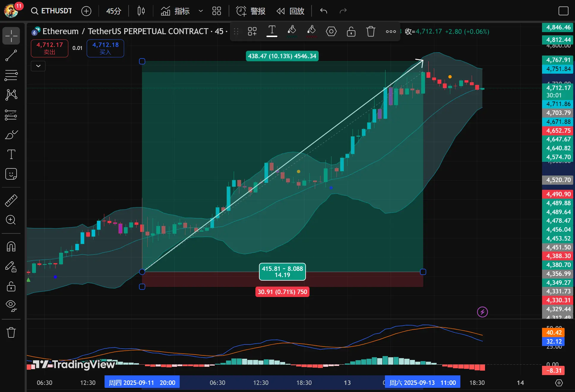Viewport: 575px width, 392px height.
Task: Toggle lock all drawings
Action: [x=11, y=286]
